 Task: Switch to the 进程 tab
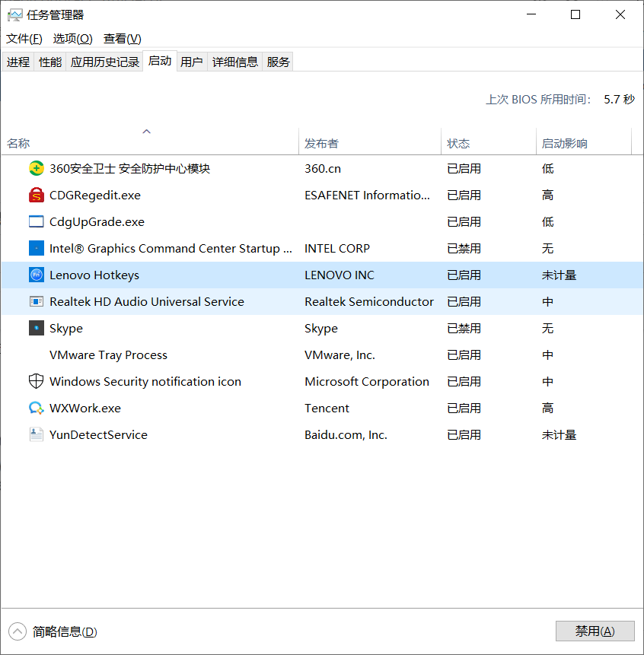18,62
